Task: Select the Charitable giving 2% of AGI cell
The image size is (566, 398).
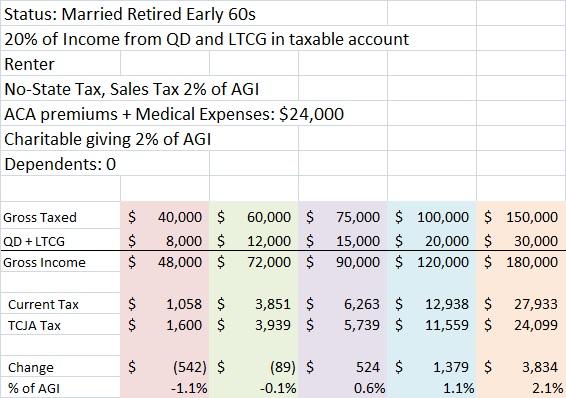Action: pos(108,139)
